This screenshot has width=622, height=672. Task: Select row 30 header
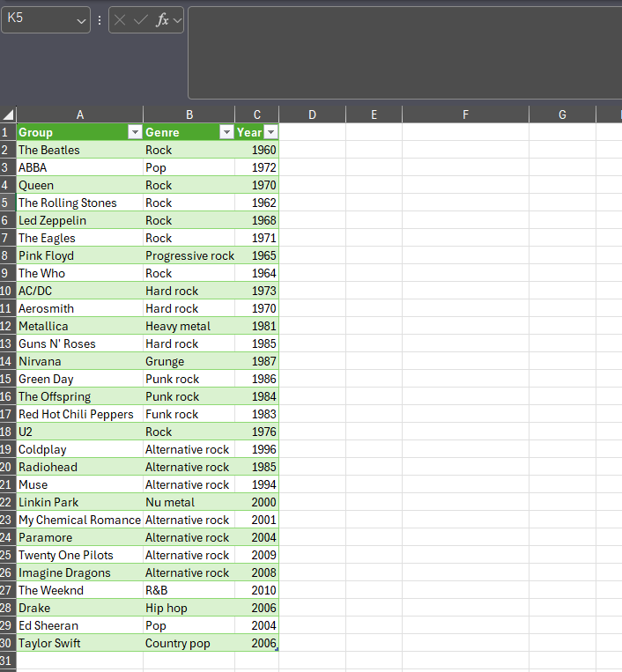pos(8,643)
